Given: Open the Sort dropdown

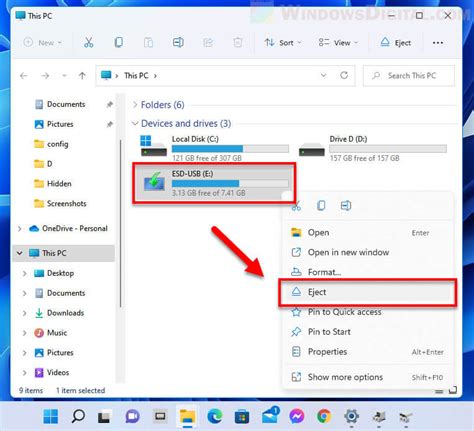Looking at the screenshot, I should click(283, 43).
